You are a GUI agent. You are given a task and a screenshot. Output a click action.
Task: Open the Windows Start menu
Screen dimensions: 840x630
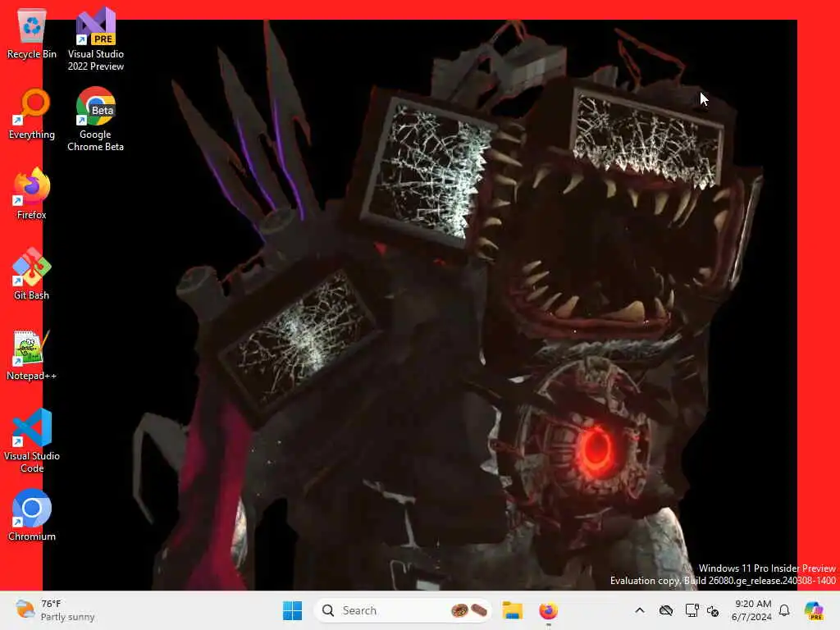[x=293, y=610]
